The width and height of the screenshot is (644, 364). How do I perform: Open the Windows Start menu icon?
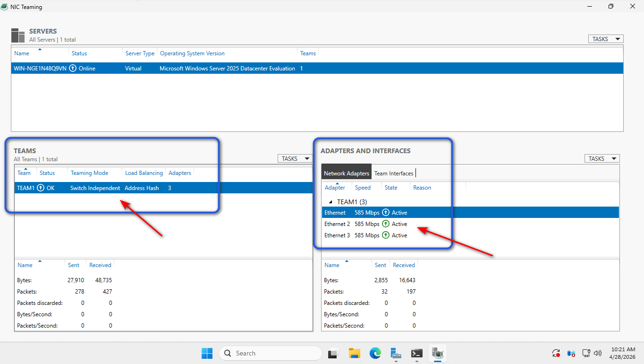coord(207,353)
